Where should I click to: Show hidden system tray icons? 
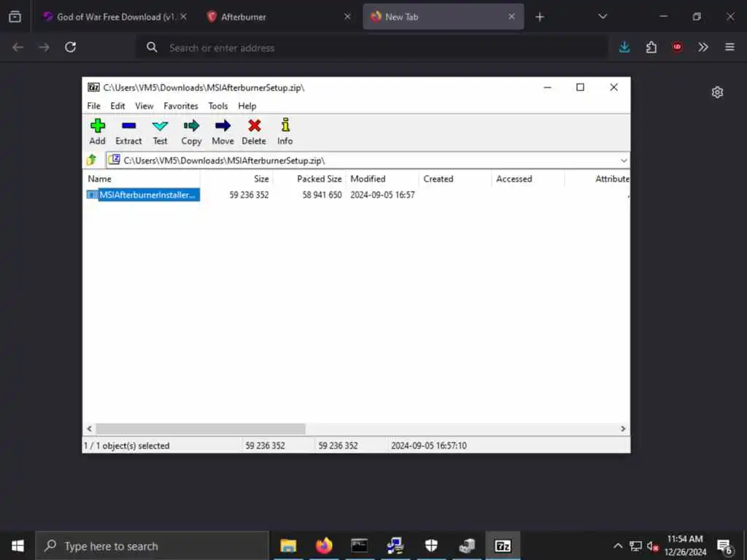pos(618,545)
